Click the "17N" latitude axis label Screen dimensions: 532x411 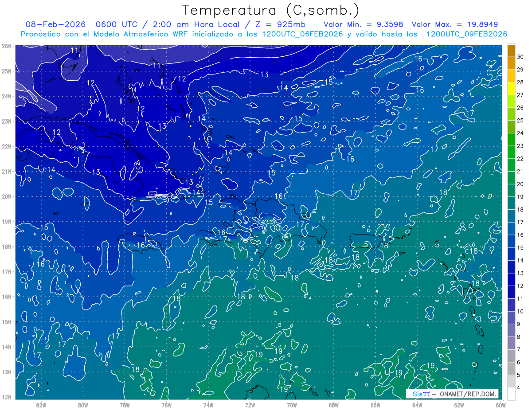(x=7, y=271)
